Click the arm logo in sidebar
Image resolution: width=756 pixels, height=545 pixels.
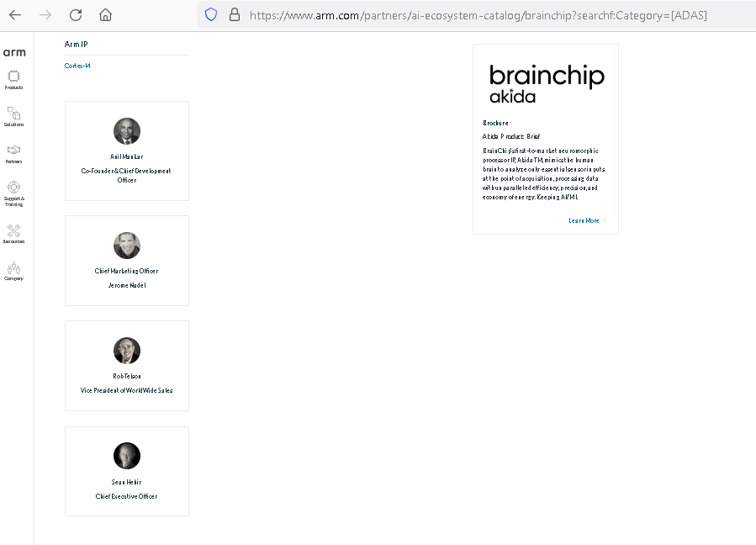click(x=14, y=52)
